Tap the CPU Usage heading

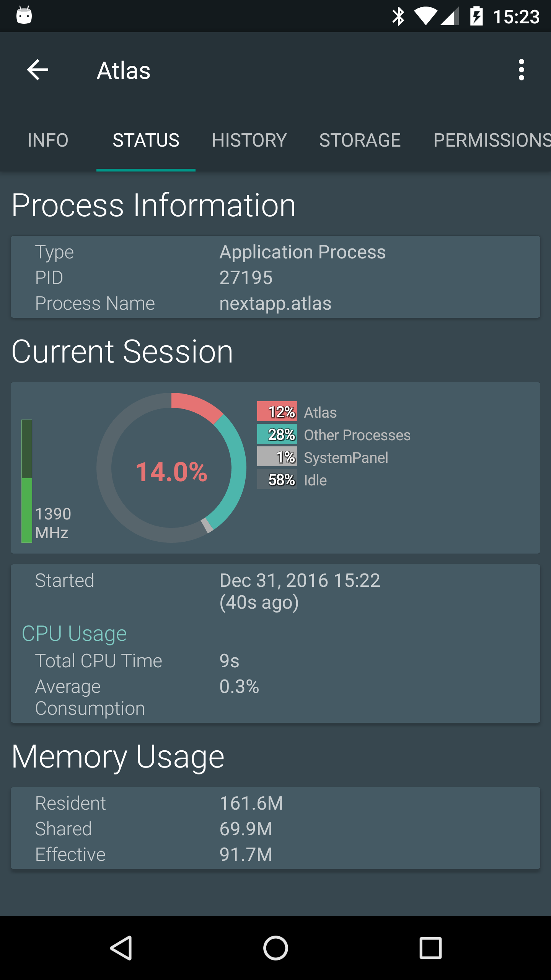[74, 633]
